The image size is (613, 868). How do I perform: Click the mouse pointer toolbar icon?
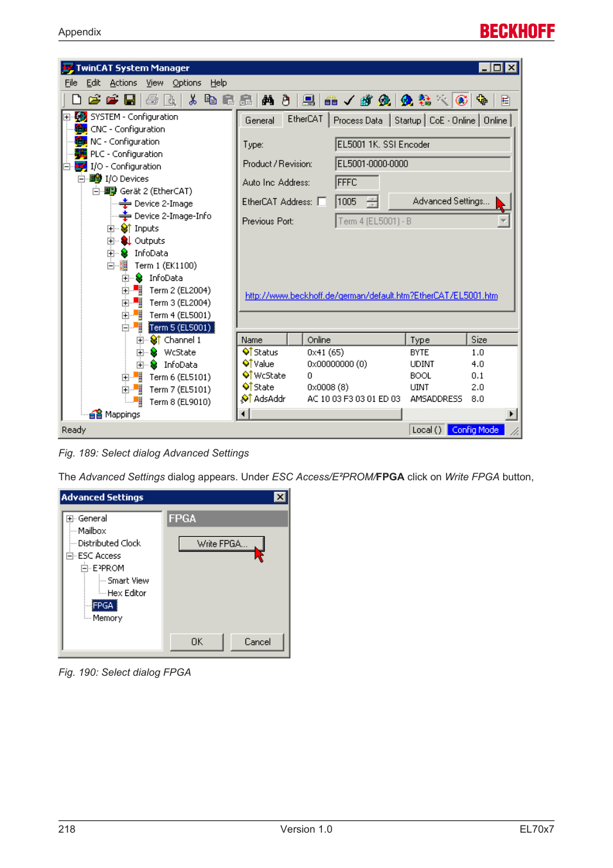point(286,100)
